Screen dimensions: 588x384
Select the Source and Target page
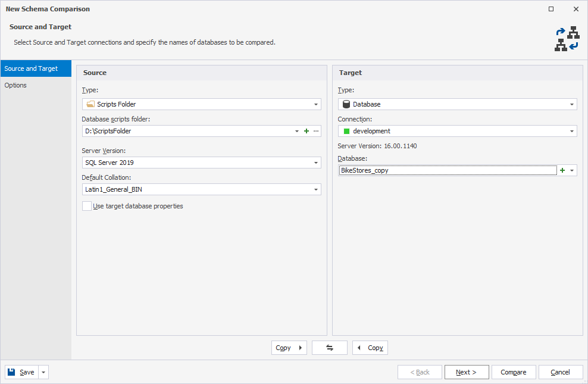tap(31, 68)
